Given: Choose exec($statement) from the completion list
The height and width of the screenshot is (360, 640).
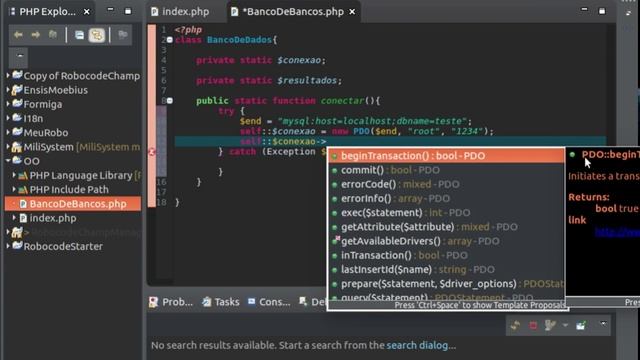Looking at the screenshot, I should point(446,213).
